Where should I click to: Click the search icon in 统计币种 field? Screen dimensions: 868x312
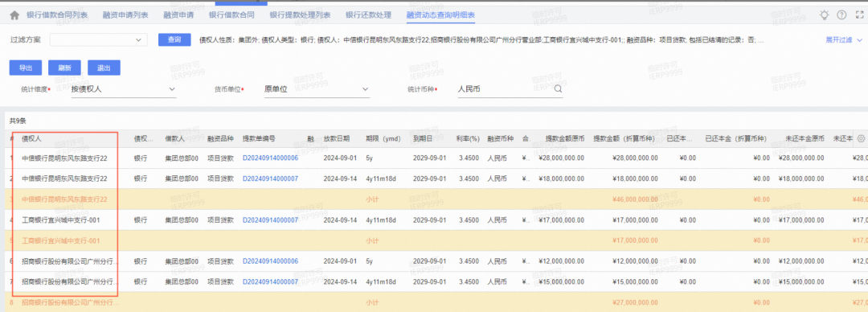pyautogui.click(x=558, y=88)
